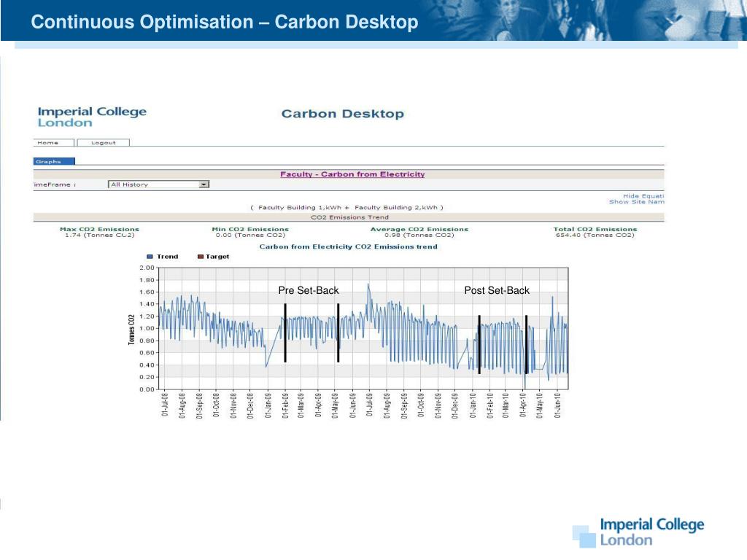Viewport: 747px width, 560px height.
Task: Click the 01-Jul-09 x-axis date label
Action: click(370, 405)
